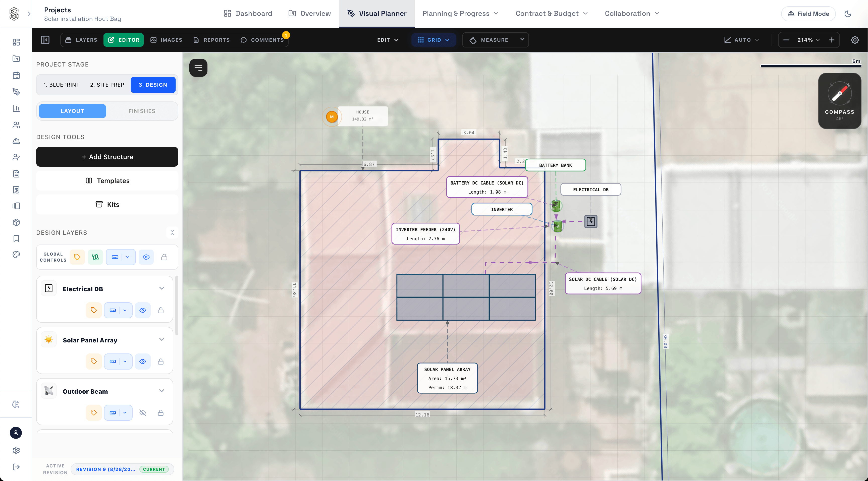
Task: Open the EDIT mode dropdown
Action: tap(388, 40)
